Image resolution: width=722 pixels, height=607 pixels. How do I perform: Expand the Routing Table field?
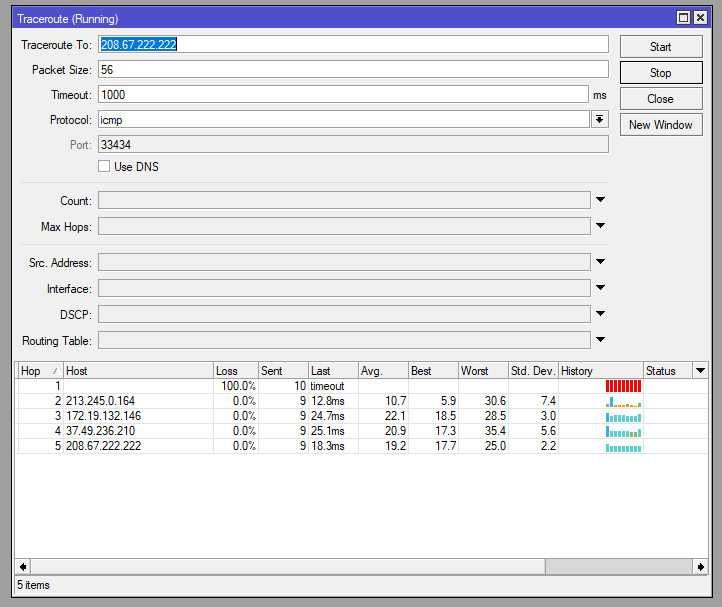(x=600, y=339)
